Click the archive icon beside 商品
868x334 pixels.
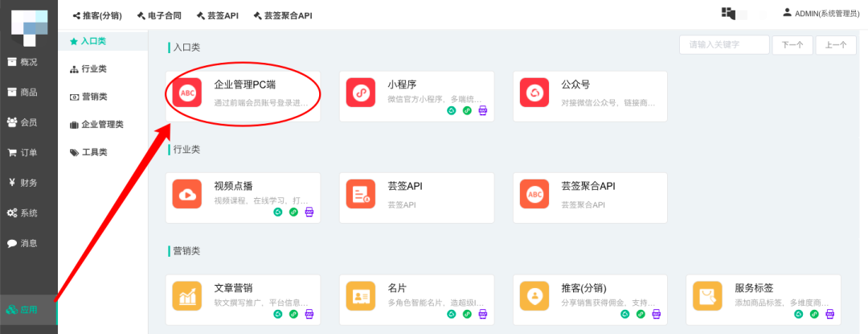pyautogui.click(x=11, y=92)
